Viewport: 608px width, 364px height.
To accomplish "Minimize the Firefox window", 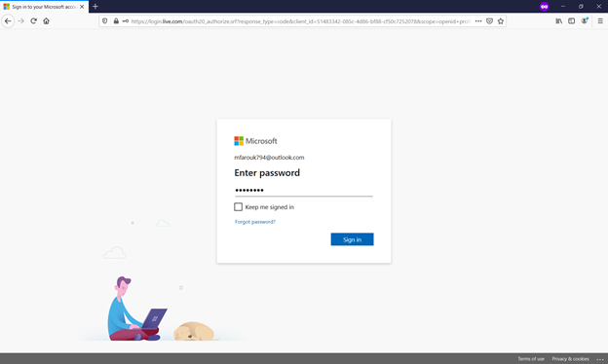I will (562, 6).
